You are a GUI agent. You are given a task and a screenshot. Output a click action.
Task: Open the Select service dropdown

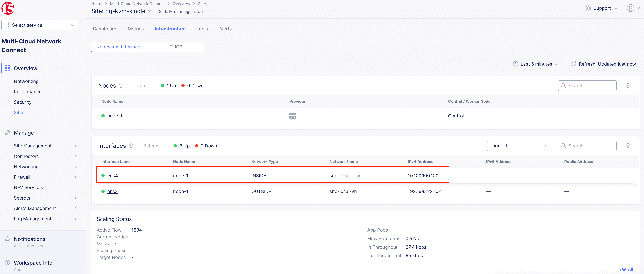pyautogui.click(x=40, y=25)
